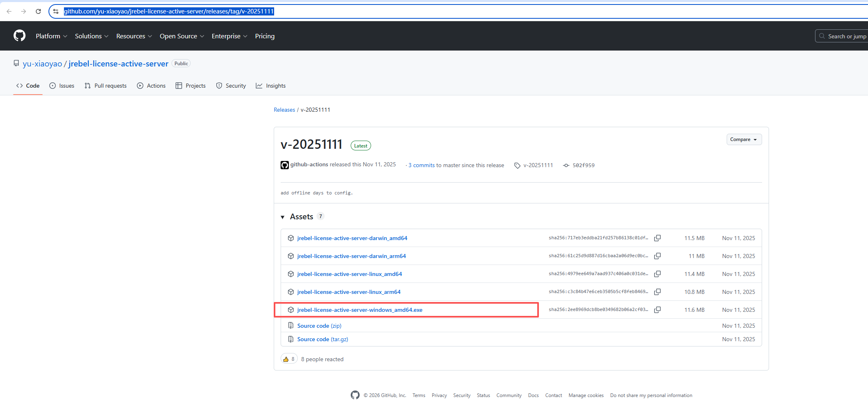Open the Projects tab
Image resolution: width=868 pixels, height=417 pixels.
190,86
